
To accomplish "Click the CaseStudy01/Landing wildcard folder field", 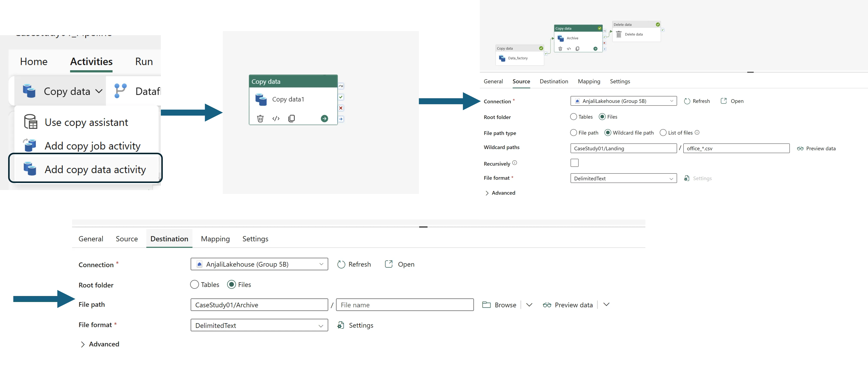I will point(623,148).
